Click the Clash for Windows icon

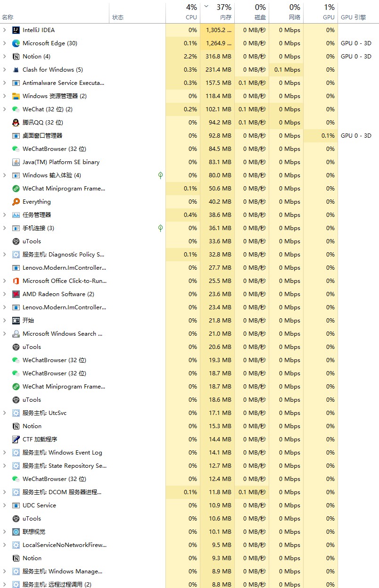pos(16,69)
